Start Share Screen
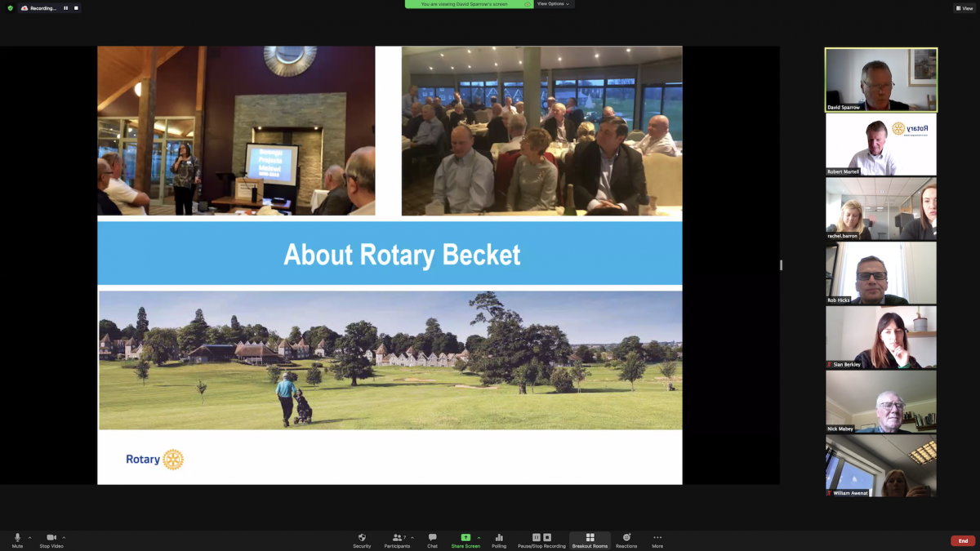This screenshot has width=980, height=551. (x=465, y=540)
